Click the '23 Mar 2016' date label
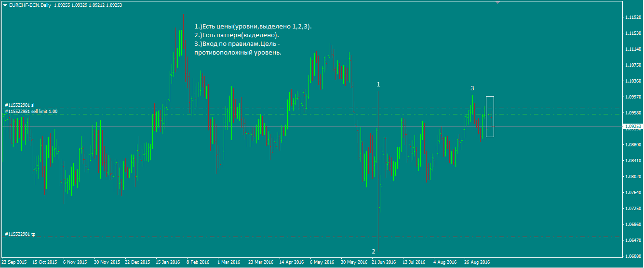This screenshot has width=644, height=268. (260, 262)
